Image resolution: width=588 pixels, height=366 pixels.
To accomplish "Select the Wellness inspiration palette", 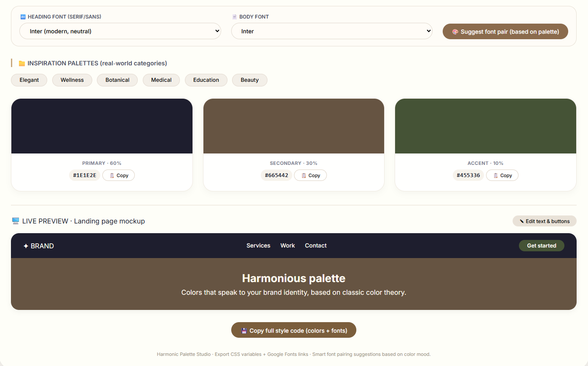I will click(x=72, y=80).
